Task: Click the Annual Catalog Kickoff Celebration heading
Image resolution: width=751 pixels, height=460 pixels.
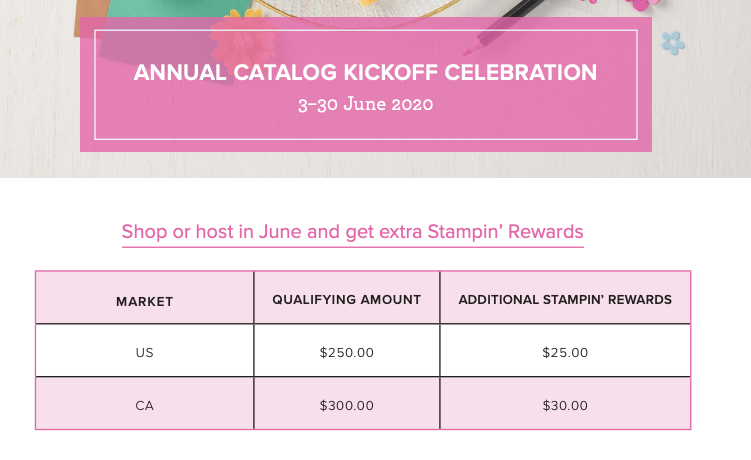Action: (x=365, y=73)
